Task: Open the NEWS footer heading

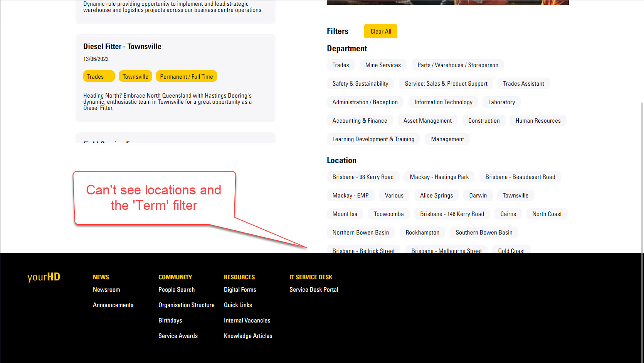Action: [101, 277]
